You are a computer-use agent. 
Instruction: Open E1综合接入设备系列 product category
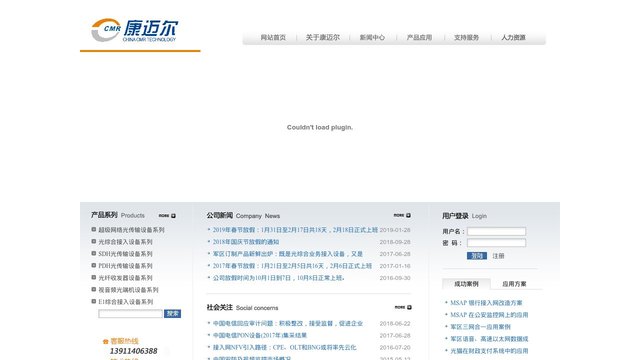(125, 302)
